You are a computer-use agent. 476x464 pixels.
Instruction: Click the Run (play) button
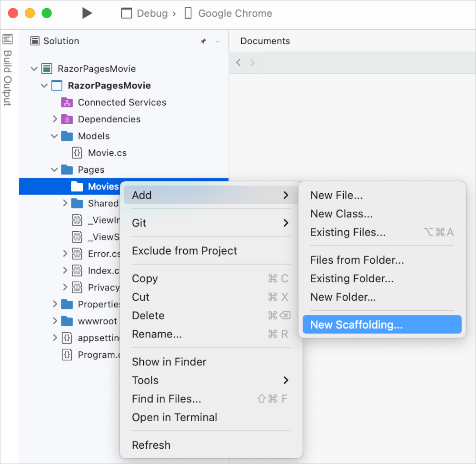point(87,13)
